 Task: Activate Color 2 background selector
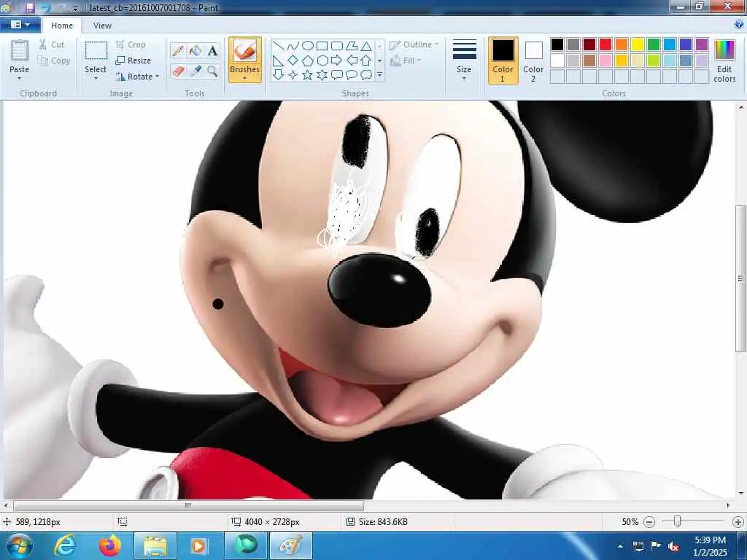(533, 61)
